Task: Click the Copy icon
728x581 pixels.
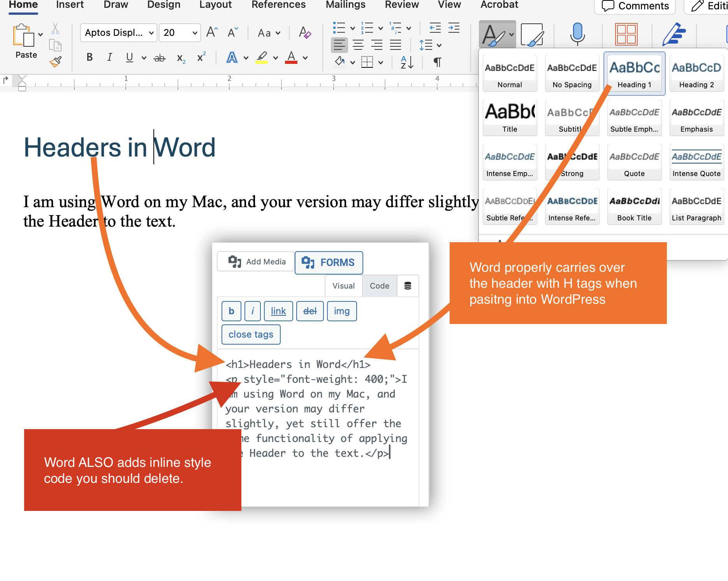Action: (x=55, y=45)
